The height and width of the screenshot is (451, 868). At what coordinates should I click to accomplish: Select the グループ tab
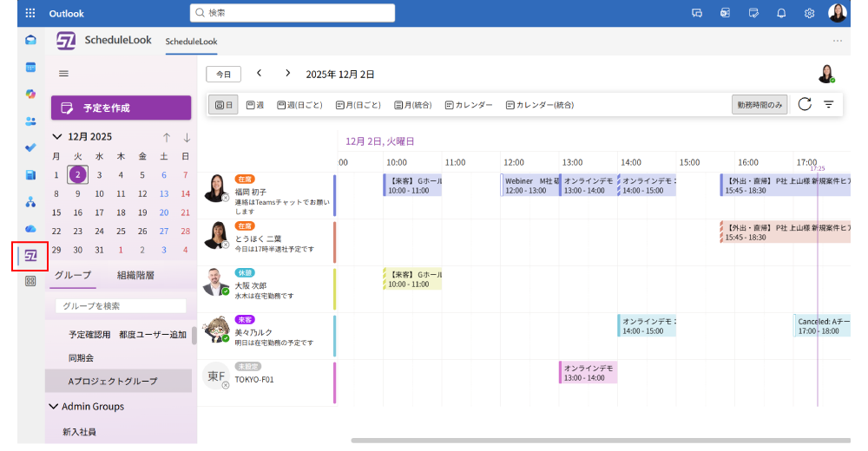point(73,275)
